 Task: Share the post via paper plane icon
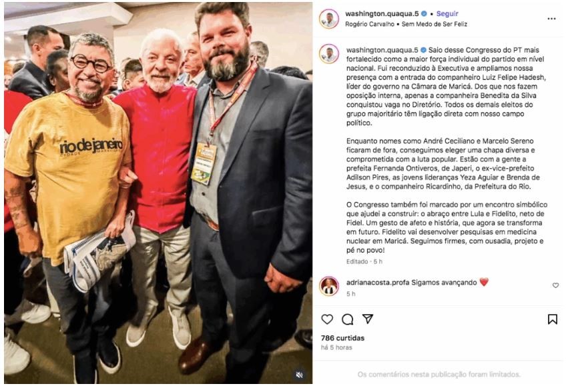368,319
